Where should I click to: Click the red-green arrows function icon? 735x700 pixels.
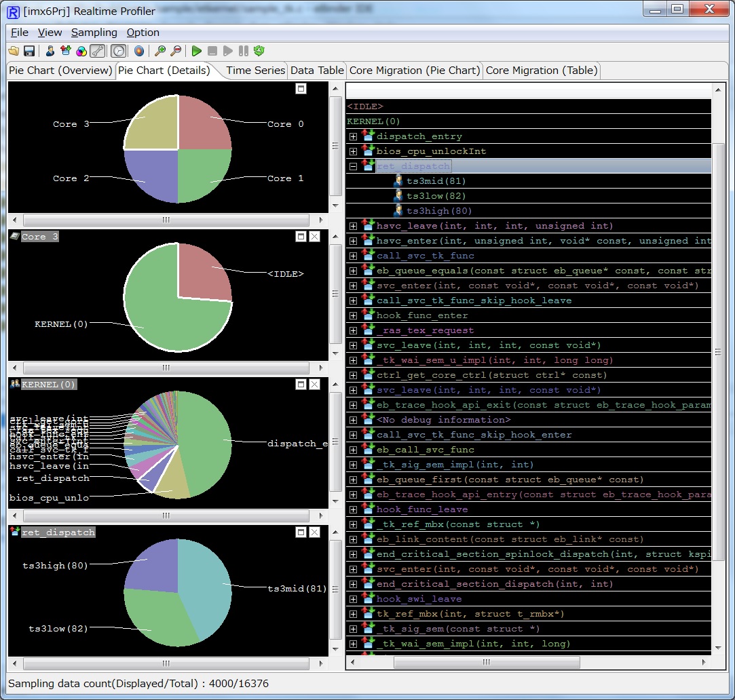(x=66, y=51)
